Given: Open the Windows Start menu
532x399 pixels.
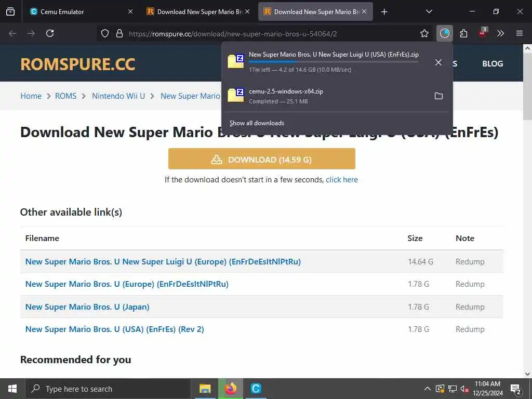Looking at the screenshot, I should [12, 389].
